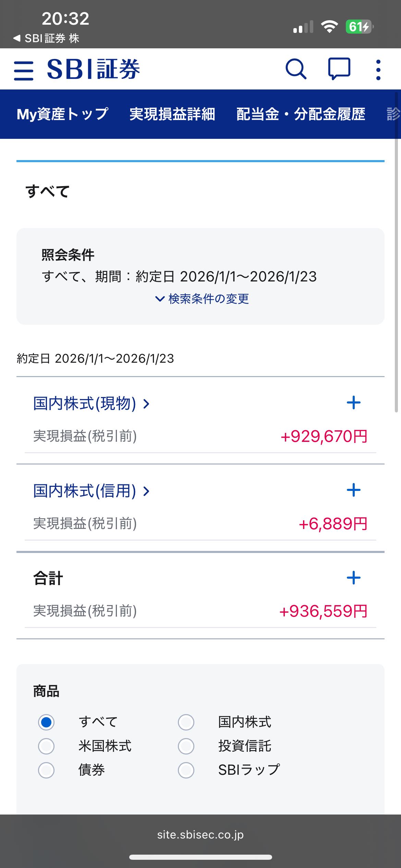Switch to My資産トップ tab
The height and width of the screenshot is (868, 401).
pyautogui.click(x=62, y=114)
